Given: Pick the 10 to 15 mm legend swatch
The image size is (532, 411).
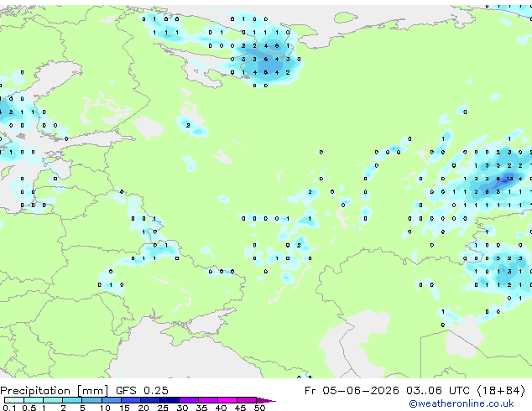Looking at the screenshot, I should point(111,400).
